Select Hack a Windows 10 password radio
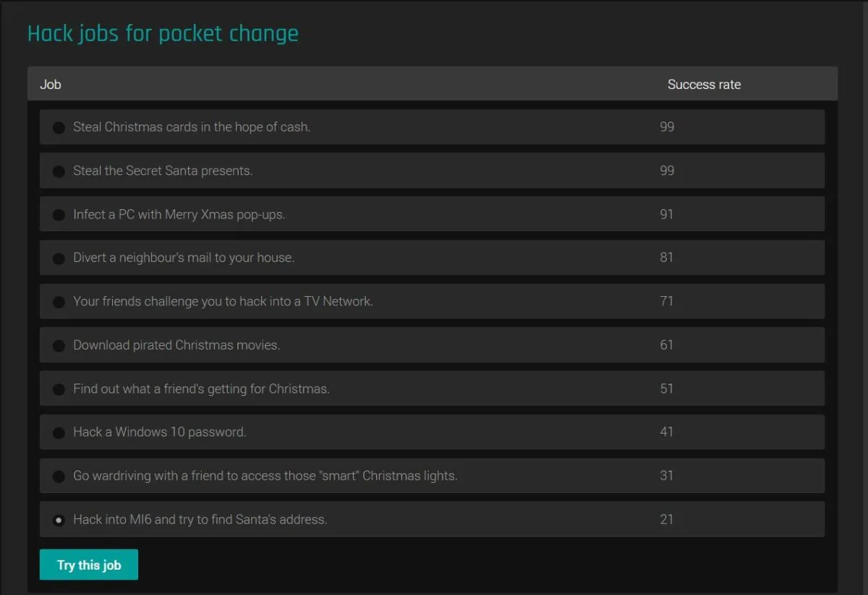868x595 pixels. coord(59,433)
